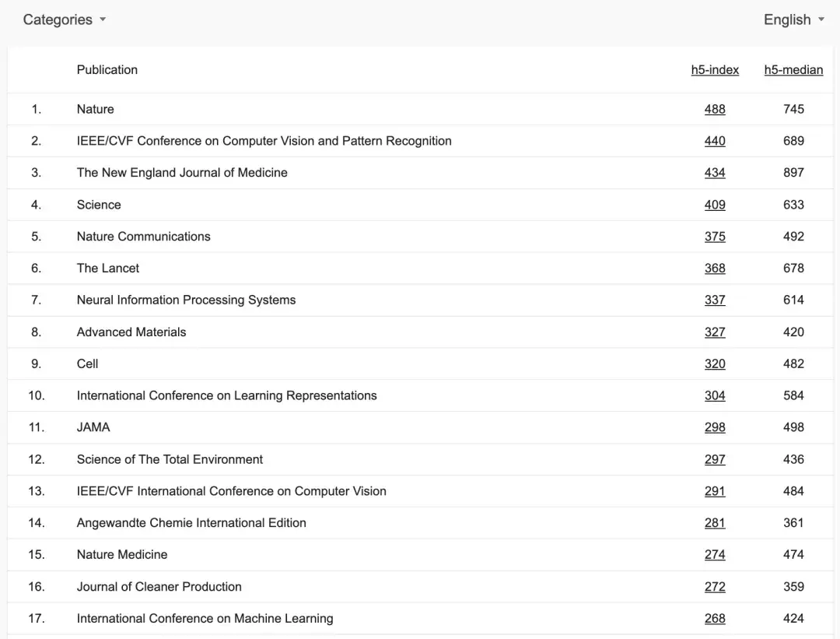Click JAMA's 298 h5-index link
The image size is (840, 639).
pyautogui.click(x=715, y=427)
